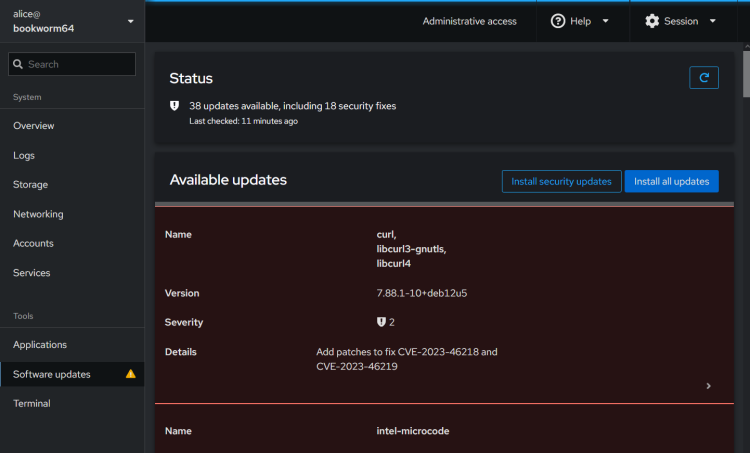Open the Overview page
Viewport: 750px width, 453px height.
tap(72, 126)
